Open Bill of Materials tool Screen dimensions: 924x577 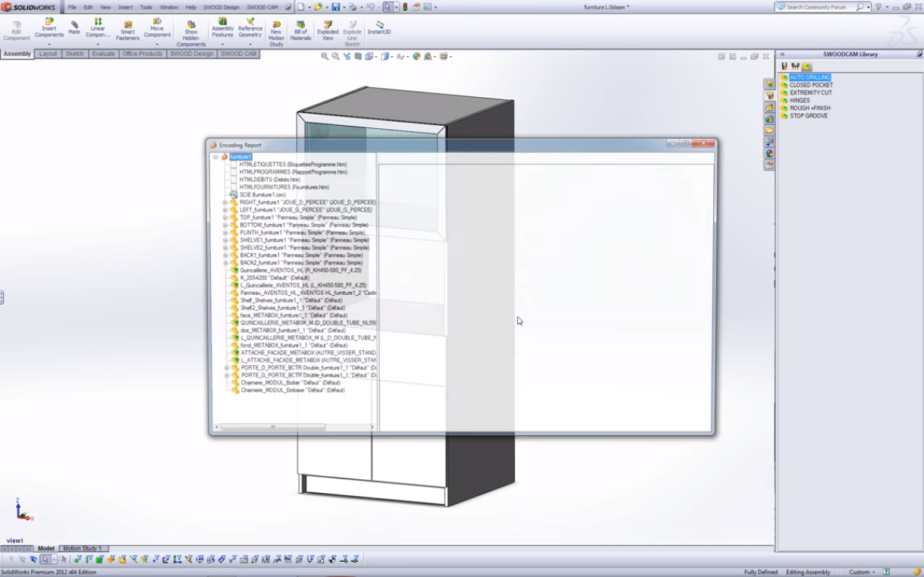(300, 30)
